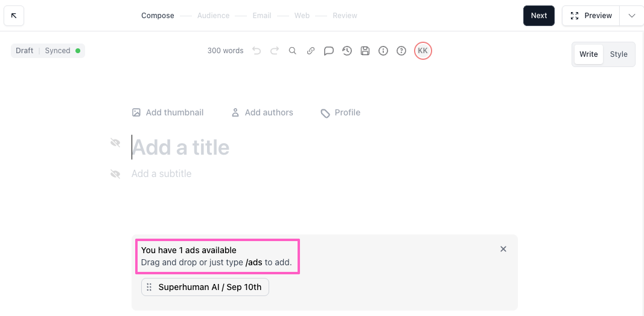Open version history clock icon
This screenshot has width=644, height=316.
pos(347,51)
